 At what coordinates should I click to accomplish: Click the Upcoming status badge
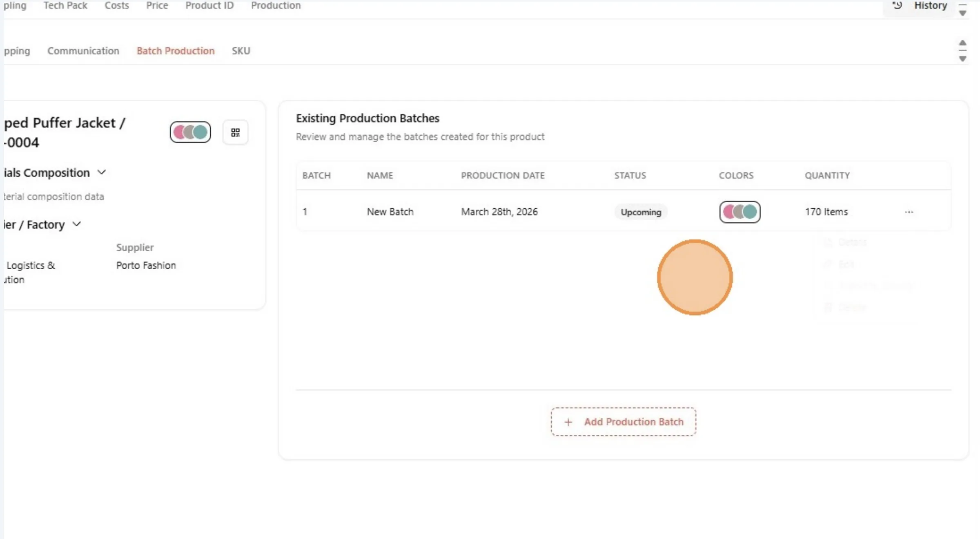click(641, 212)
